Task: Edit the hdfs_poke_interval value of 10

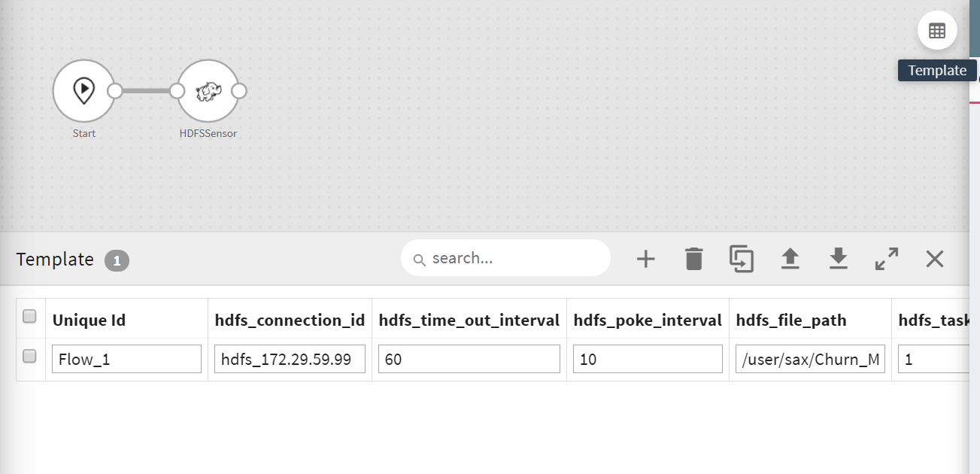Action: [647, 359]
